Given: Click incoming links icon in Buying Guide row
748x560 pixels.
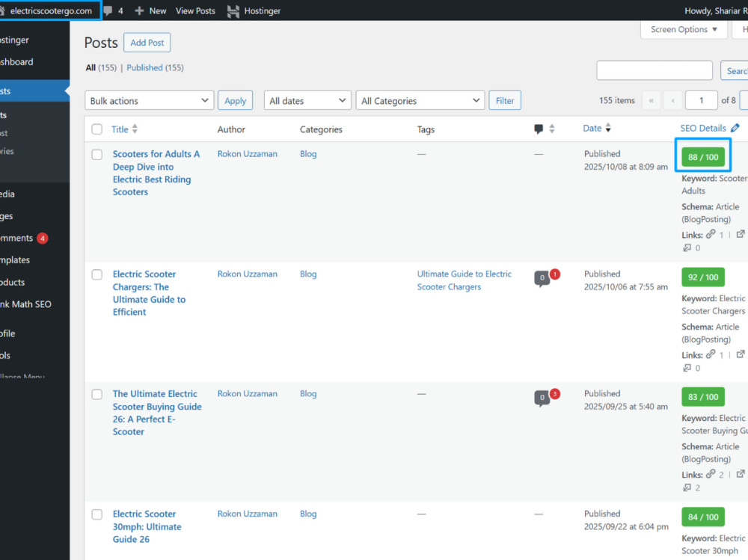Looking at the screenshot, I should point(687,487).
